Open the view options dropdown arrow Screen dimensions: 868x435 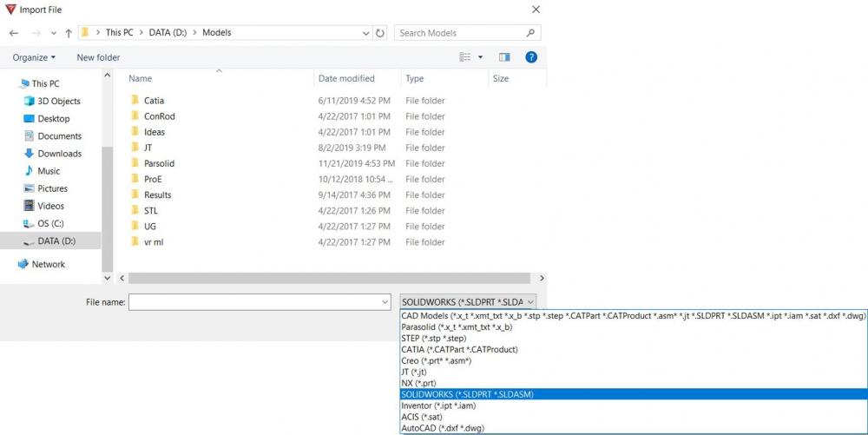click(480, 57)
